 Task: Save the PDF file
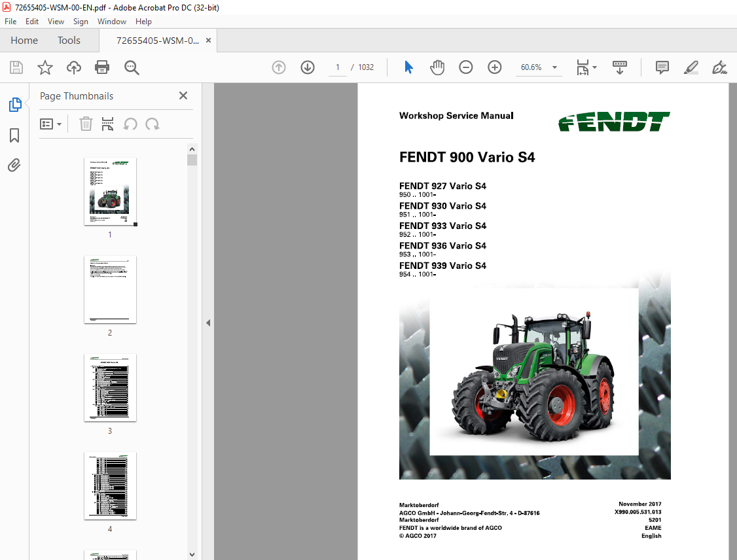tap(16, 67)
